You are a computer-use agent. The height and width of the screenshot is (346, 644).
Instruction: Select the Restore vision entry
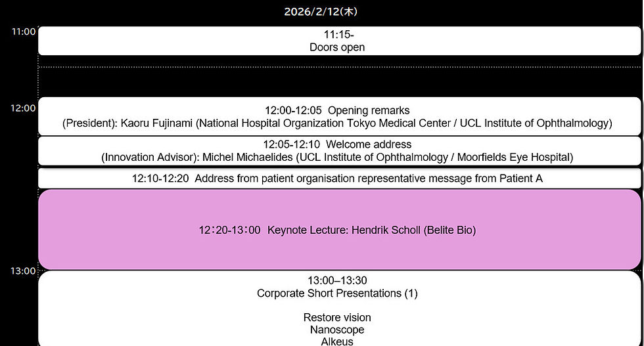tap(337, 317)
